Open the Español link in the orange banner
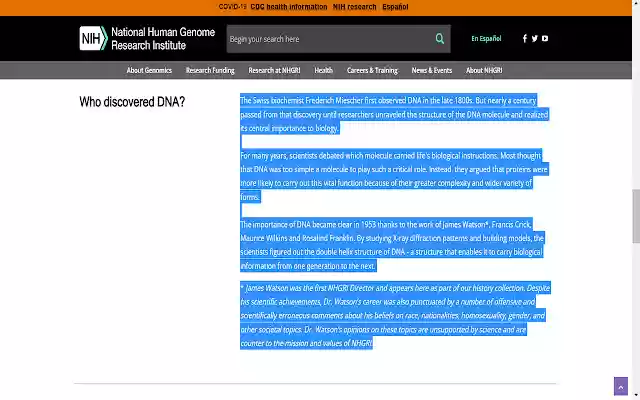The height and width of the screenshot is (400, 640). coord(395,7)
